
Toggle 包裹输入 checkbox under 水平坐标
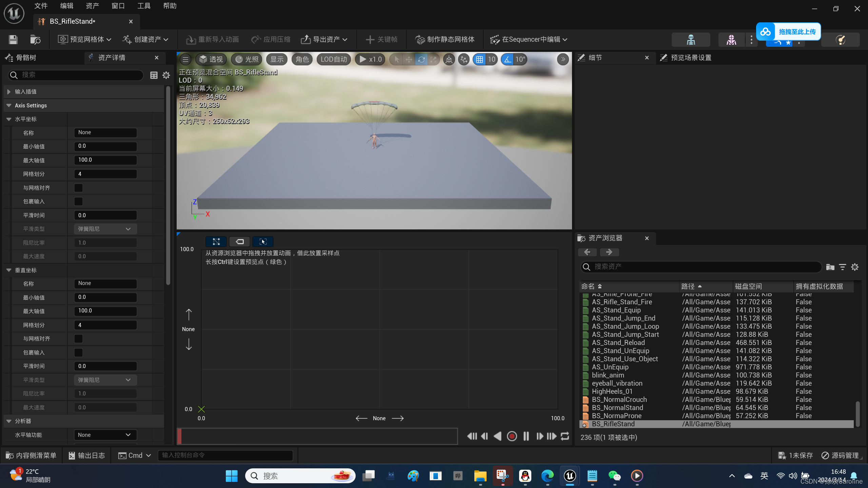pyautogui.click(x=79, y=201)
